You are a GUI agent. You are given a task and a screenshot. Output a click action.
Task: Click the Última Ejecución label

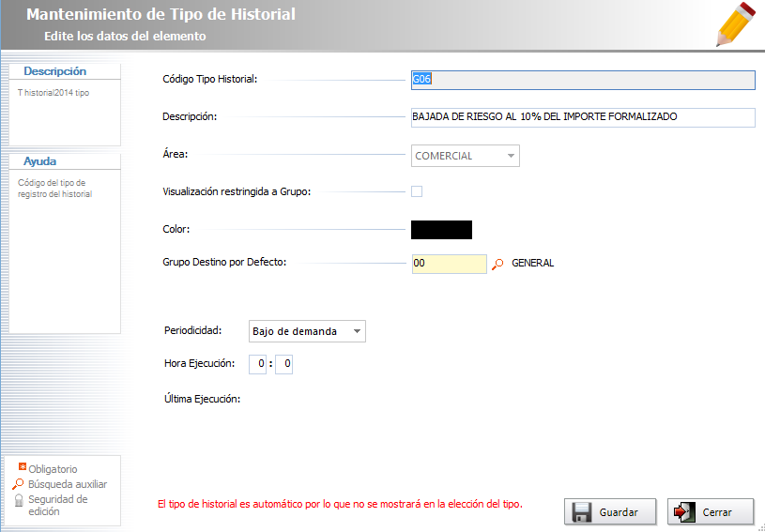click(x=203, y=400)
